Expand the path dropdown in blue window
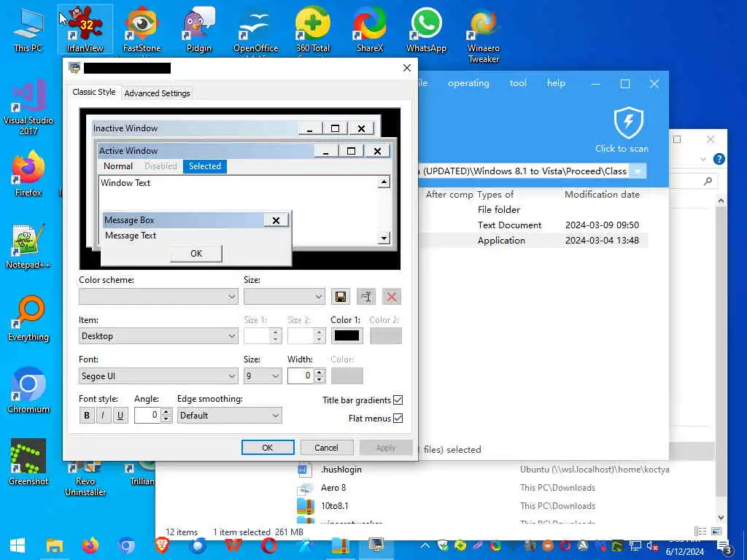 click(x=638, y=171)
